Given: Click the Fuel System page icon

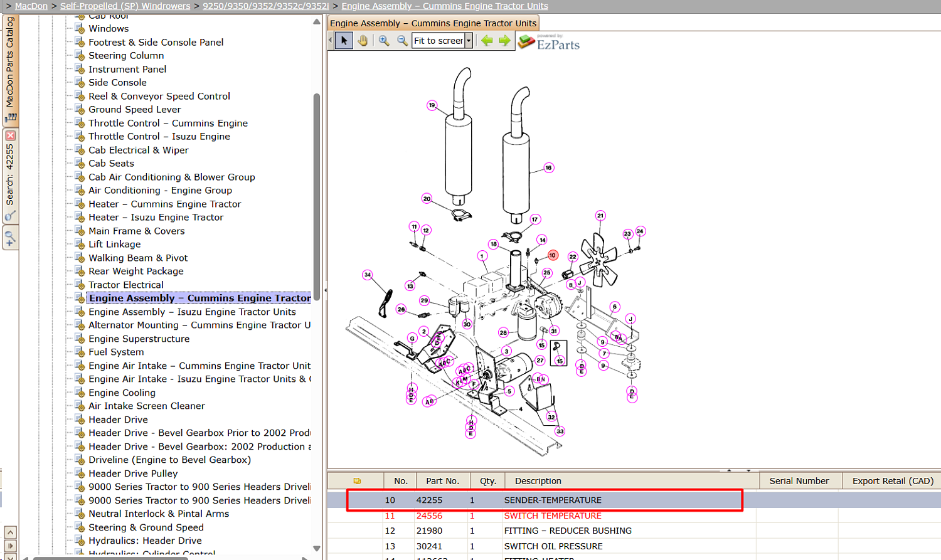Looking at the screenshot, I should [x=80, y=352].
